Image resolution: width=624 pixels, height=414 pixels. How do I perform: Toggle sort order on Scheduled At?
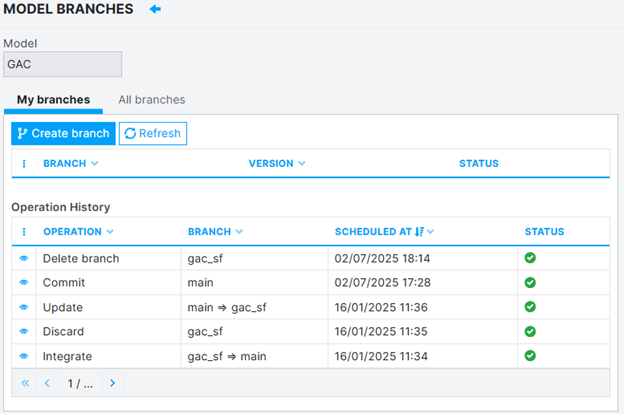(419, 232)
